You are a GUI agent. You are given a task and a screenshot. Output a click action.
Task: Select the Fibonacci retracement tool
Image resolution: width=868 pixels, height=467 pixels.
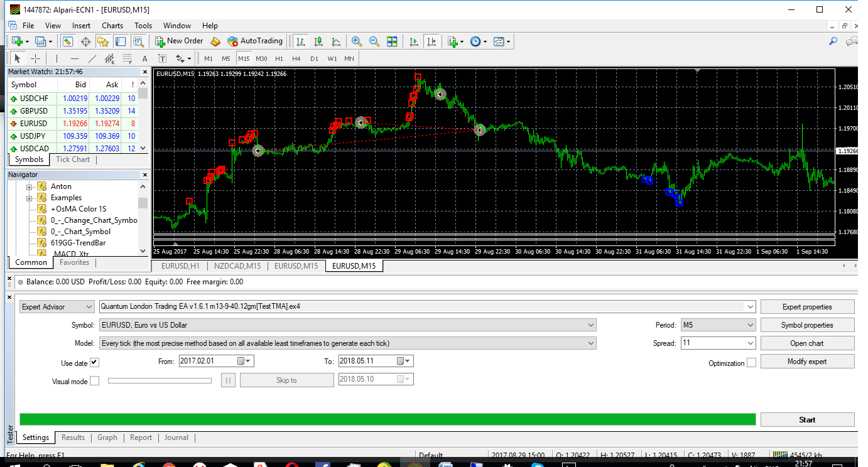[x=127, y=58]
